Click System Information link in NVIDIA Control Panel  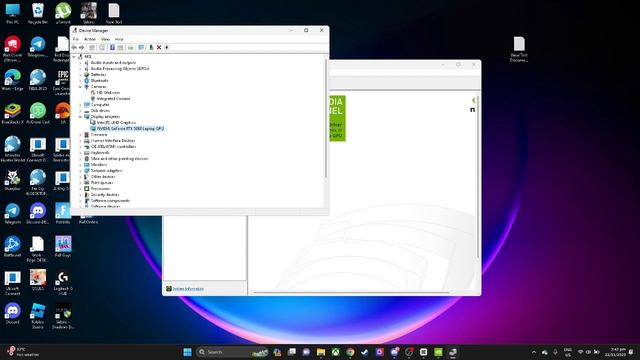pos(188,289)
